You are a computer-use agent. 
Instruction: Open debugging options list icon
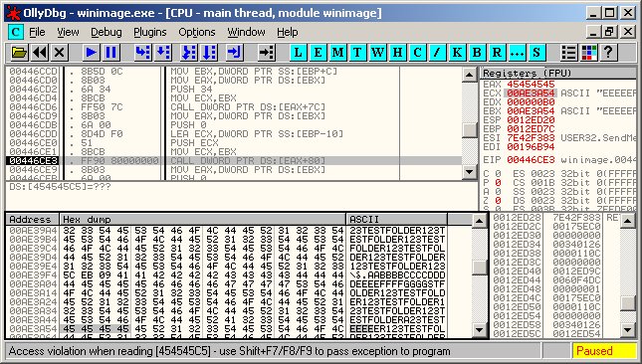(x=568, y=53)
